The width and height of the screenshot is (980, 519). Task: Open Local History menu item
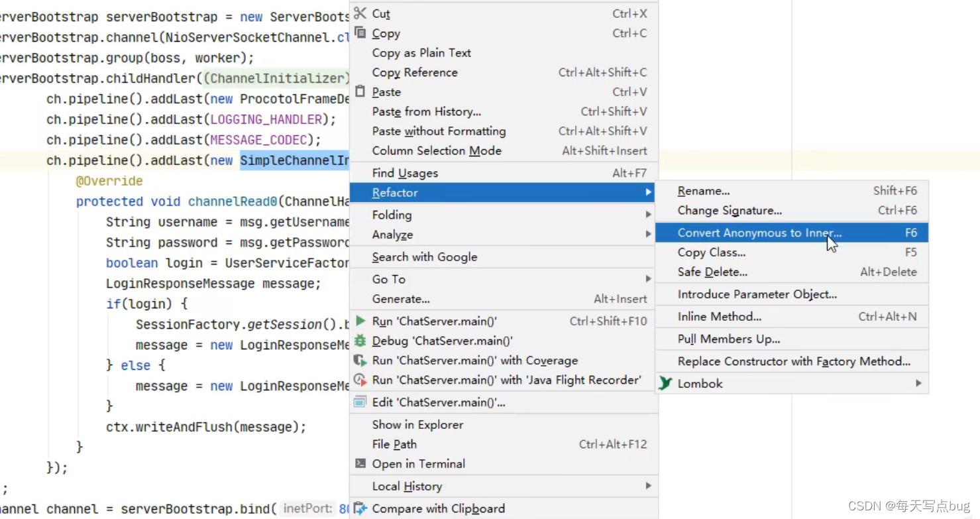coord(504,486)
